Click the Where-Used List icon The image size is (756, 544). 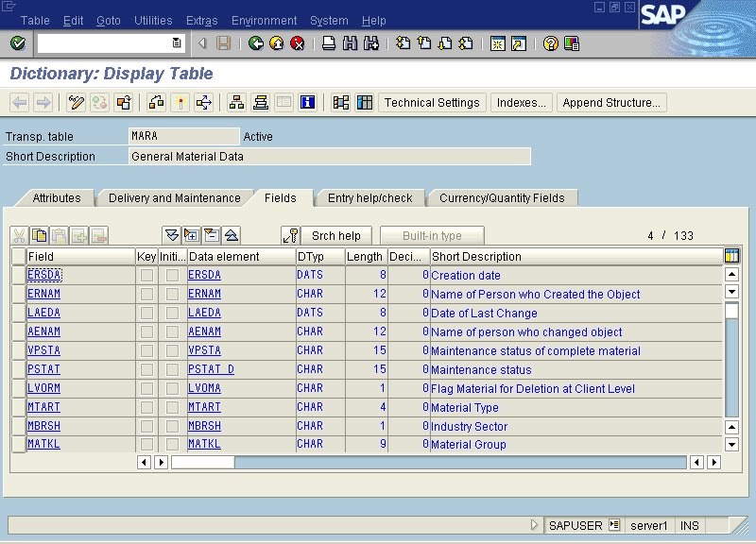[204, 102]
